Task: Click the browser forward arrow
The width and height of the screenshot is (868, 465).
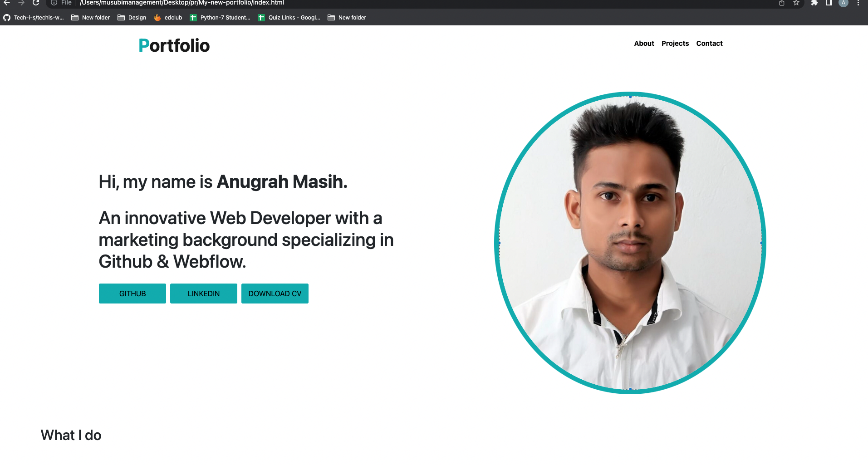Action: coord(21,3)
